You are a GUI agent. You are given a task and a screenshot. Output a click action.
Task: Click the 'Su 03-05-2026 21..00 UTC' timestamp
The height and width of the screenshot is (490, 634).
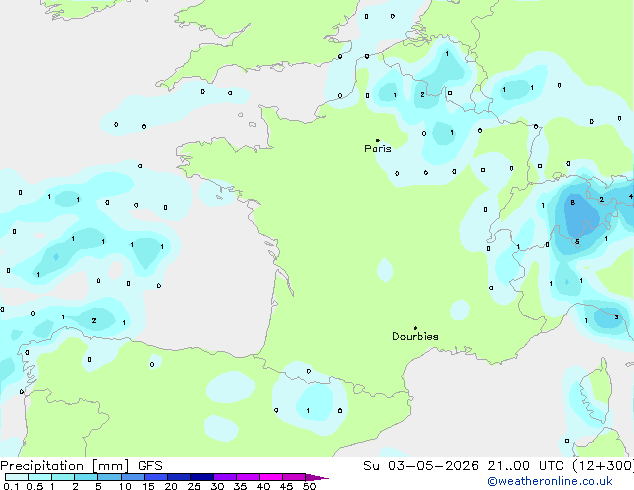point(463,466)
